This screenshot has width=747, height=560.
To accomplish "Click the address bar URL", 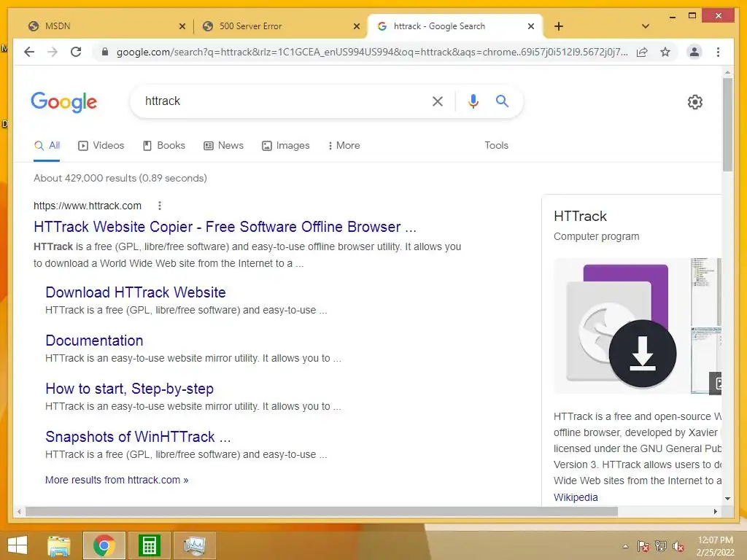I will click(371, 52).
